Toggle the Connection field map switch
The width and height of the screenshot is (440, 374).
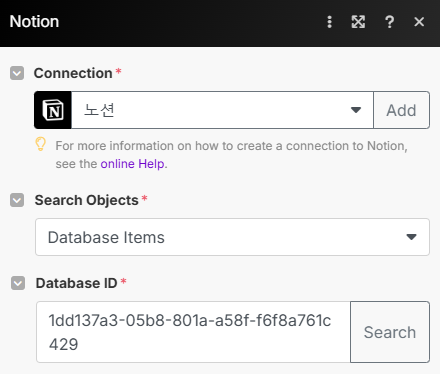[17, 73]
